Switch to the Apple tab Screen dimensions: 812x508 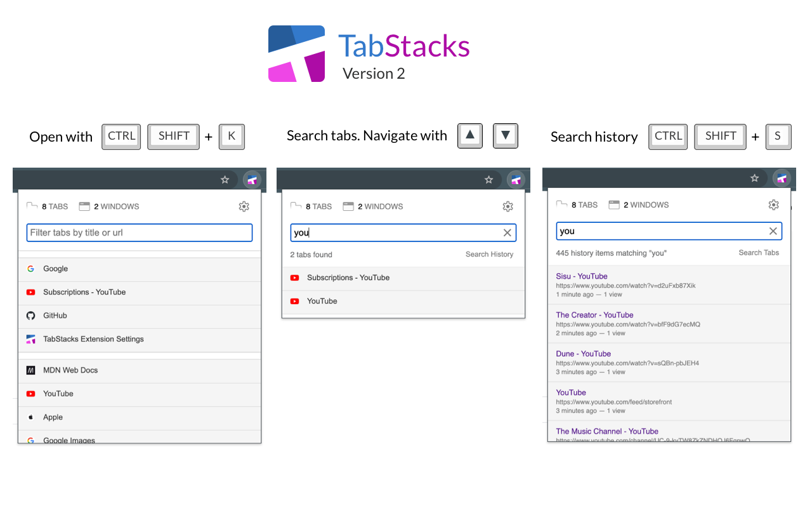140,417
